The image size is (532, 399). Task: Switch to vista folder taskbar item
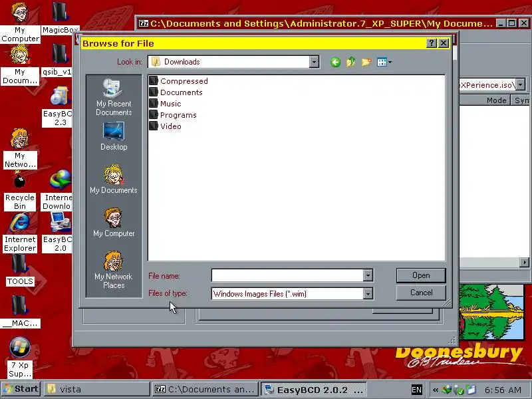pyautogui.click(x=96, y=389)
